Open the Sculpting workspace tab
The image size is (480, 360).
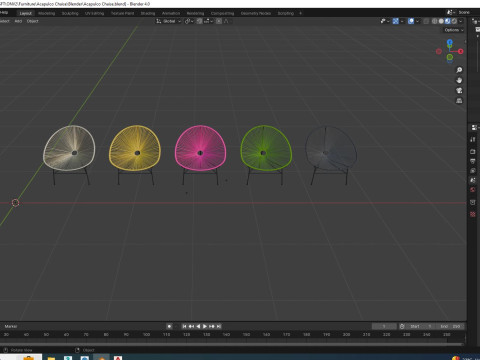click(x=70, y=13)
